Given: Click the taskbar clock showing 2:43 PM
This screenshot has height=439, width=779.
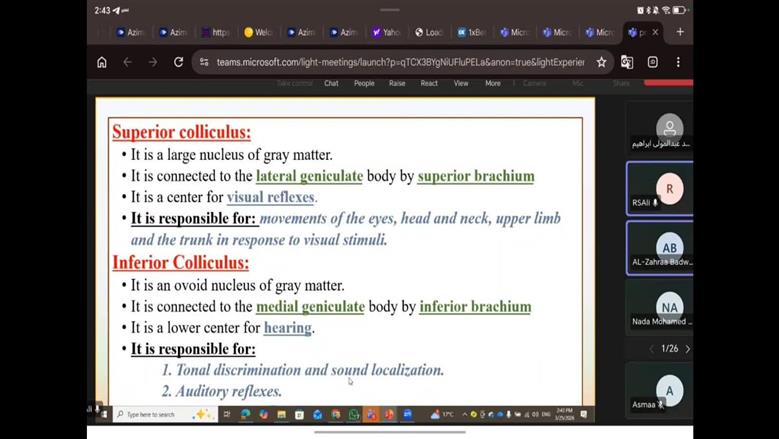Looking at the screenshot, I should (x=564, y=414).
